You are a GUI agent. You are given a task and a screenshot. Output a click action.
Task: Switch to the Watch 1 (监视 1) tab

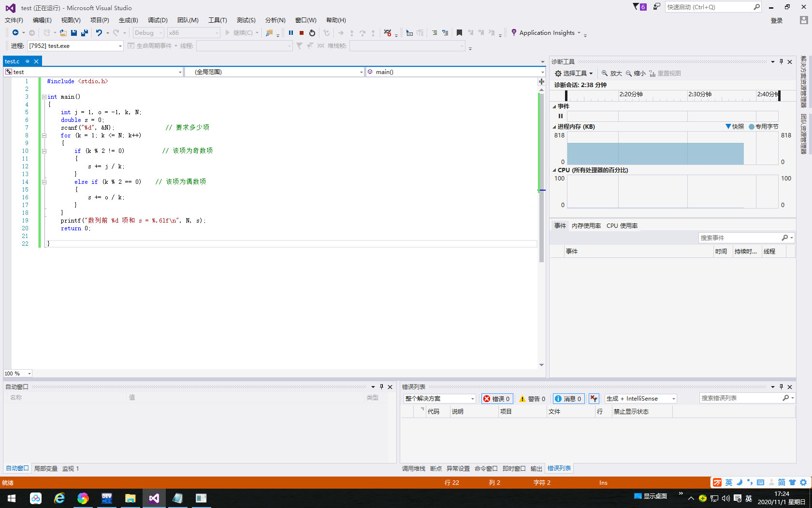click(71, 468)
